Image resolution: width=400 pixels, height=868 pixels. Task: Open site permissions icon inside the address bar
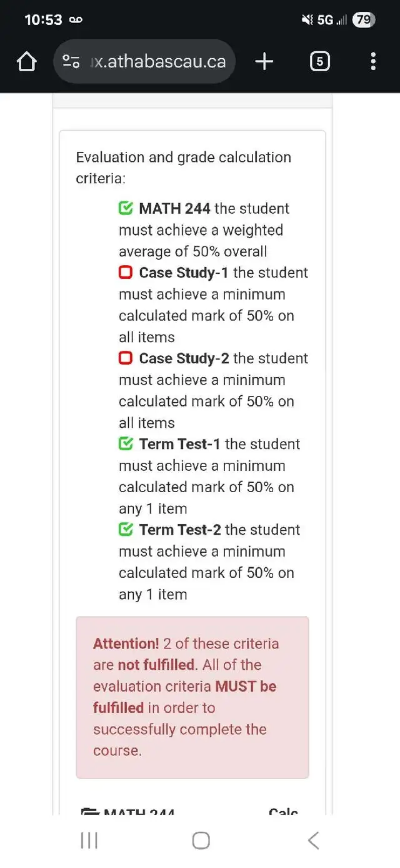pyautogui.click(x=71, y=61)
